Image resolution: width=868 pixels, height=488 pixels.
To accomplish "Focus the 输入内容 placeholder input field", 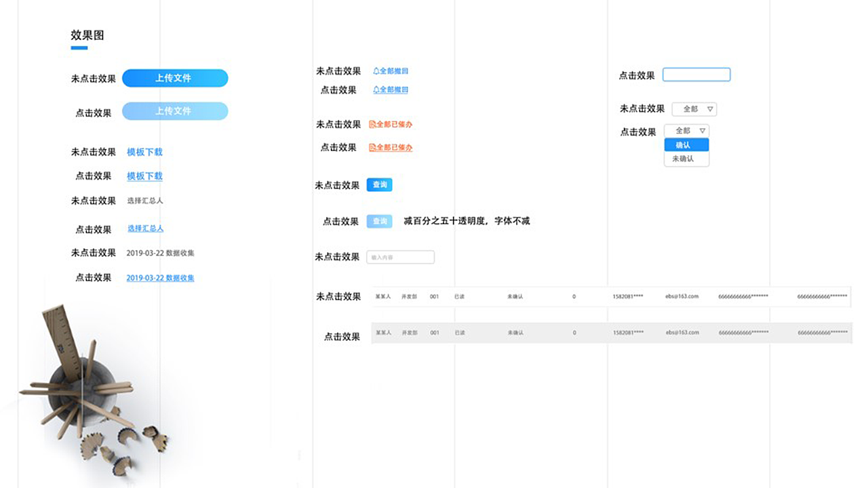I will coord(400,257).
